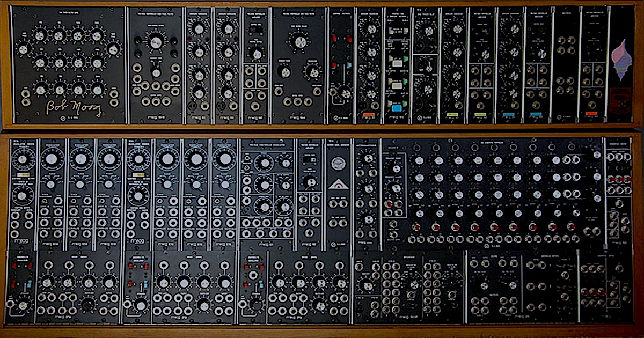
Task: Click the leftmost knob of the fixed filter bank
Action: click(23, 49)
